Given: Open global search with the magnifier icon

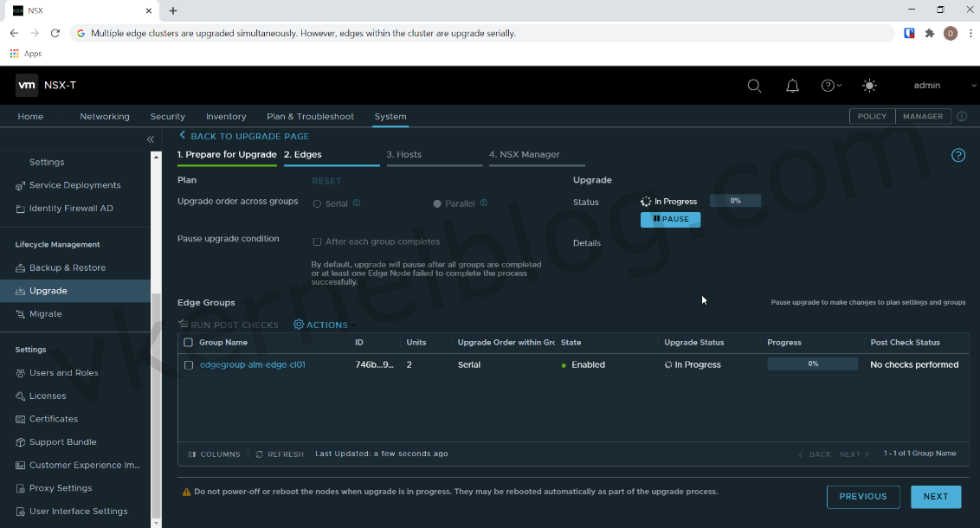Looking at the screenshot, I should tap(754, 86).
